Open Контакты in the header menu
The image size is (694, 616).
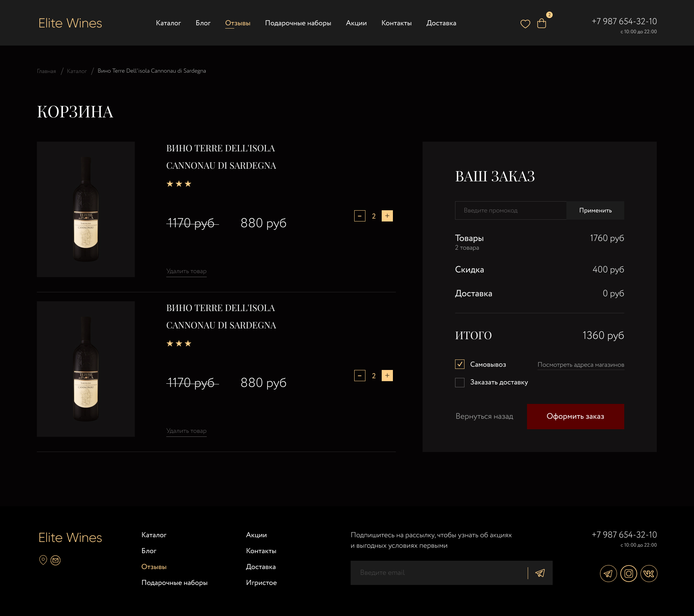(397, 23)
